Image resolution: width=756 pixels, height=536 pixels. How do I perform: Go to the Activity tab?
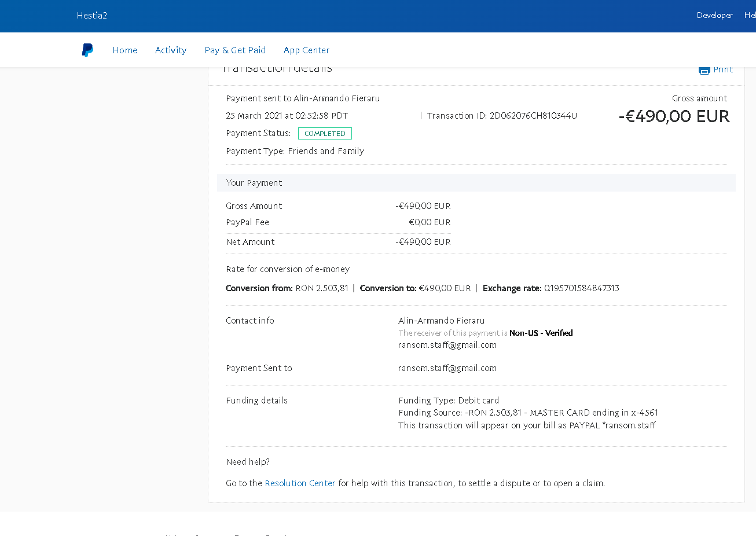[171, 50]
